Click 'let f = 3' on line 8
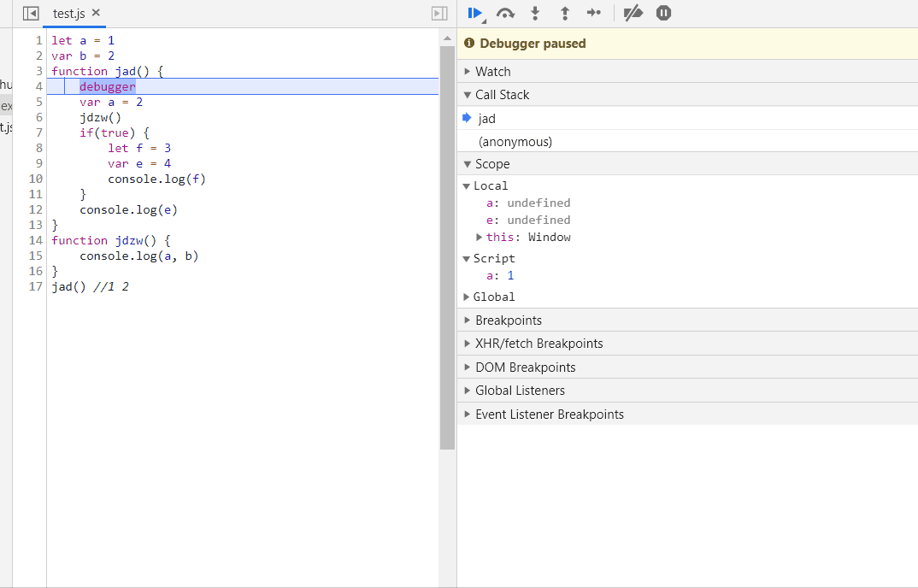Screen dimensions: 918x588 139,148
